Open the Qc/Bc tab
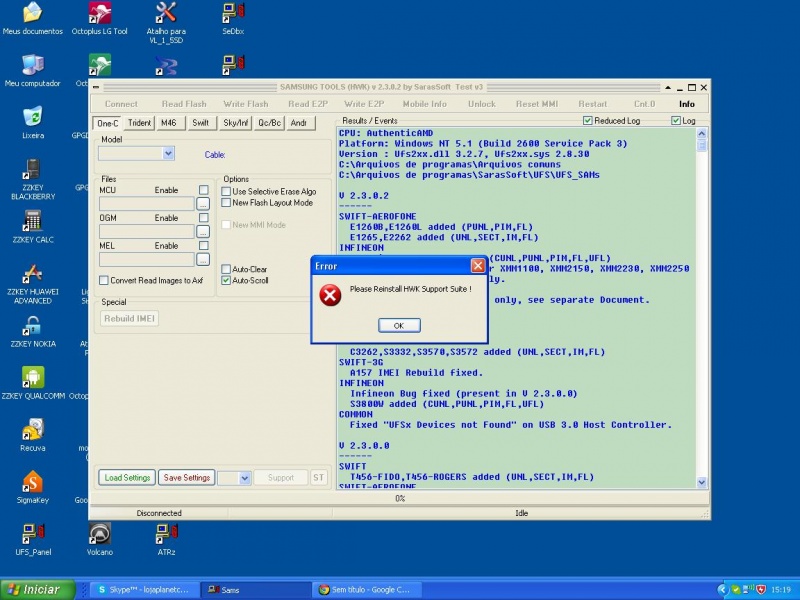The image size is (800, 600). pos(269,123)
